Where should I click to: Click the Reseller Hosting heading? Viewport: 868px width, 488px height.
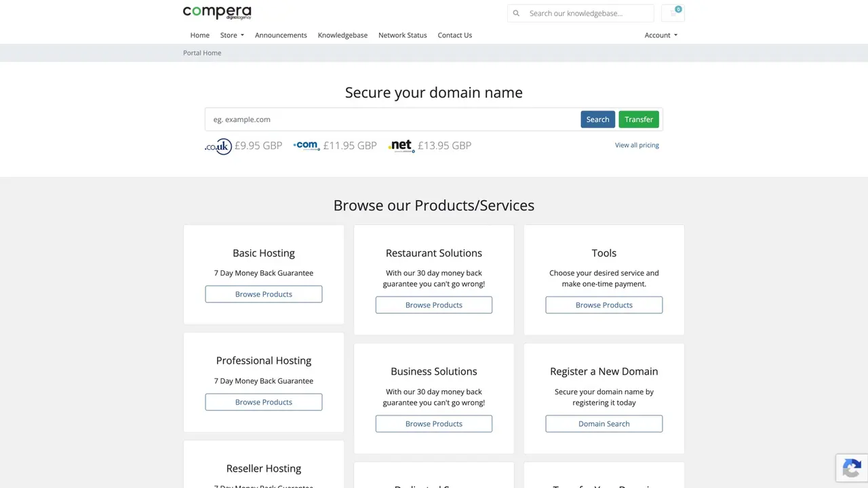(264, 468)
